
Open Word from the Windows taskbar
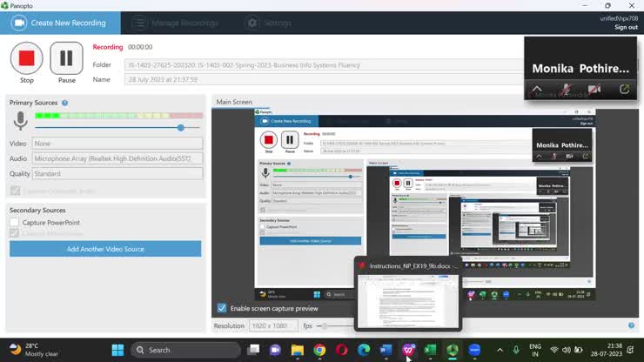[386, 350]
